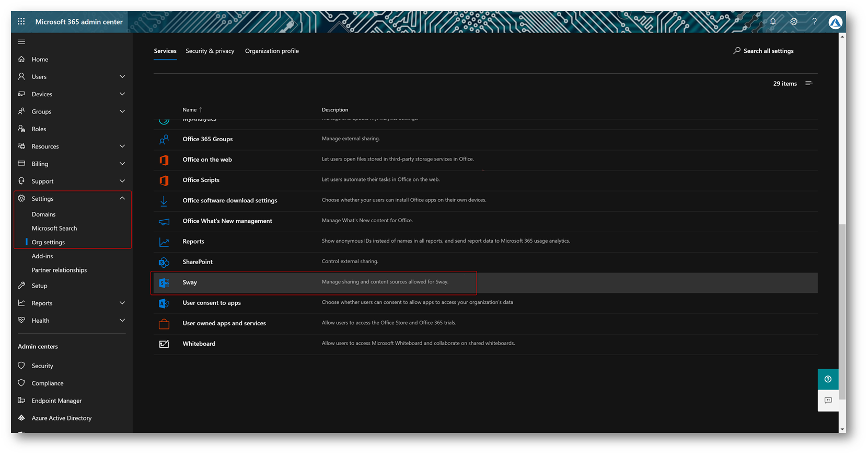Open list filter options icon beside 29 items
The height and width of the screenshot is (455, 868).
tap(809, 83)
